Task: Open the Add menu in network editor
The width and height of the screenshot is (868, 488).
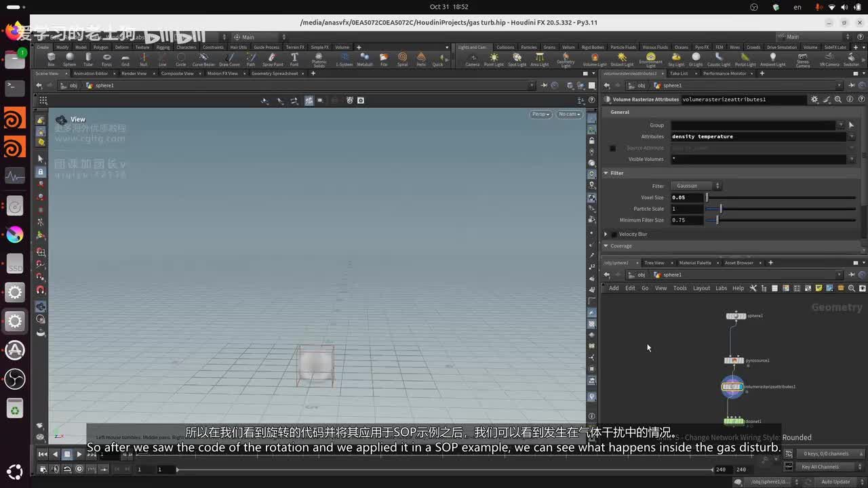Action: 614,288
